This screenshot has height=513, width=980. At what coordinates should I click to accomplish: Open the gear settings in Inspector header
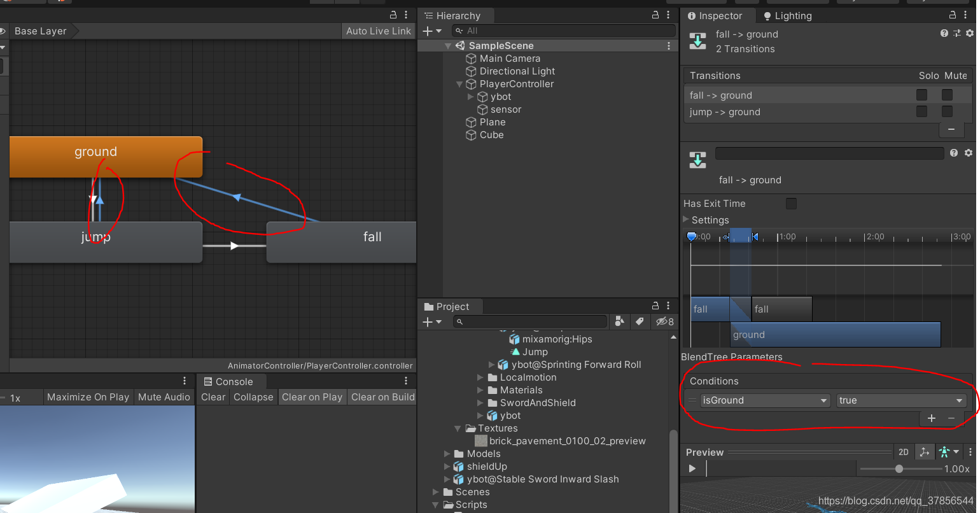[970, 33]
